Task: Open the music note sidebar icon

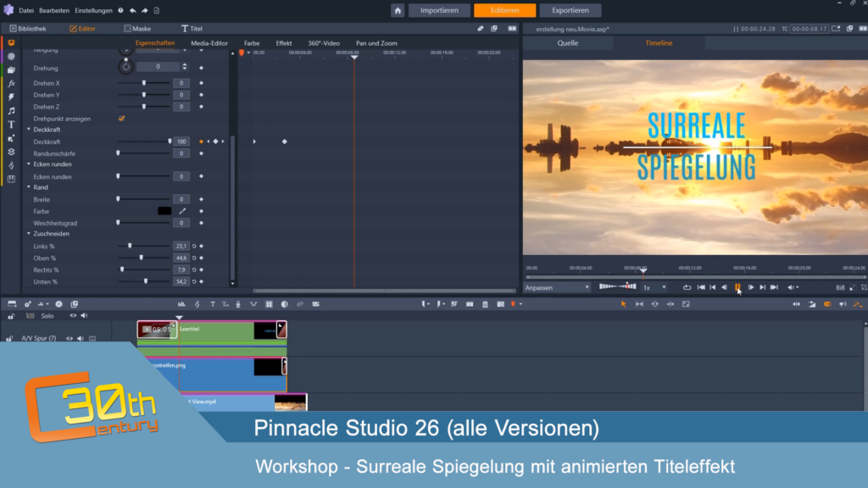Action: (11, 111)
